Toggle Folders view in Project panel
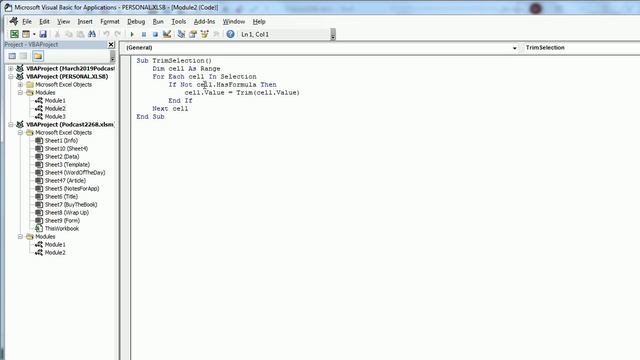The height and width of the screenshot is (360, 640). [x=38, y=56]
